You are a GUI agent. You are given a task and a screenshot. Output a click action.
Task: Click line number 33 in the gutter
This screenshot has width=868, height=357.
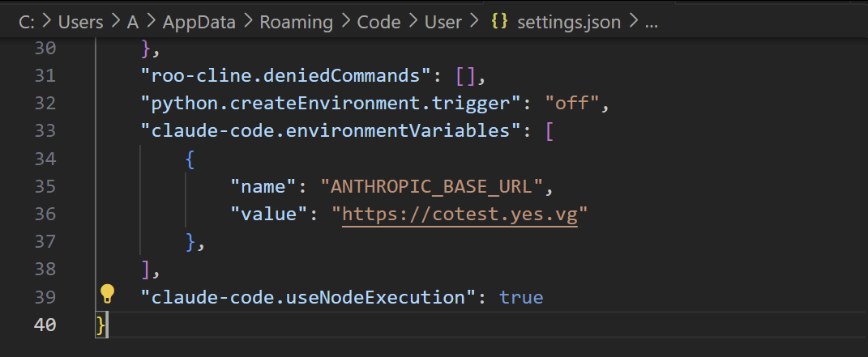(45, 131)
